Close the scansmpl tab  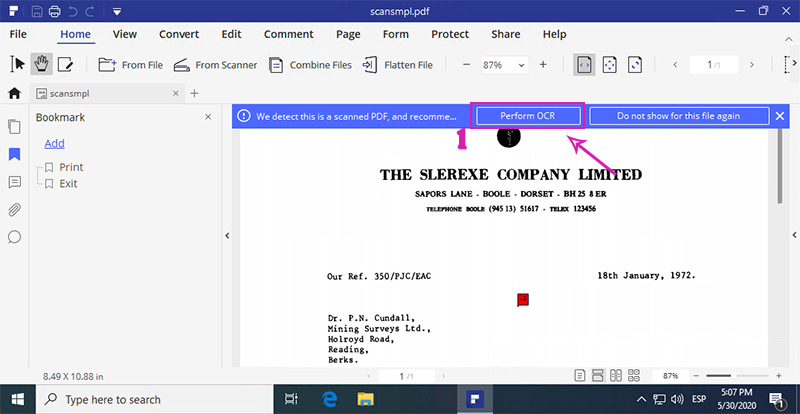(x=176, y=93)
